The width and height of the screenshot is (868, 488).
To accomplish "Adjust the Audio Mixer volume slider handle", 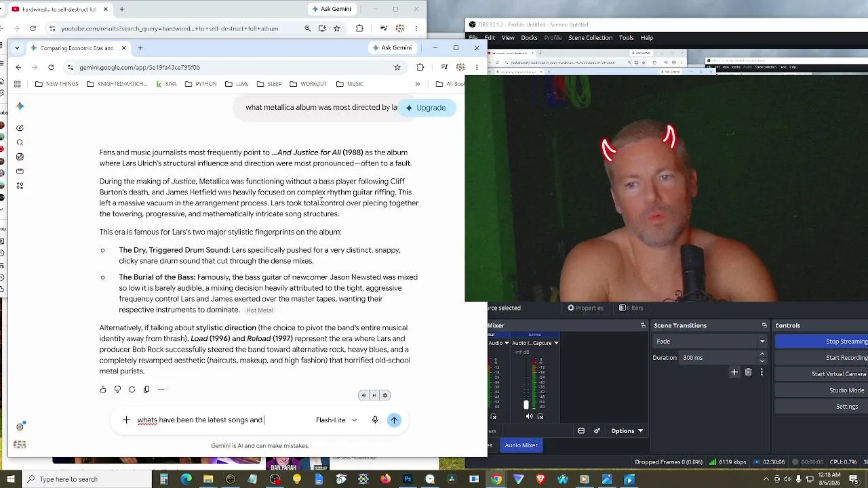I will pos(526,405).
